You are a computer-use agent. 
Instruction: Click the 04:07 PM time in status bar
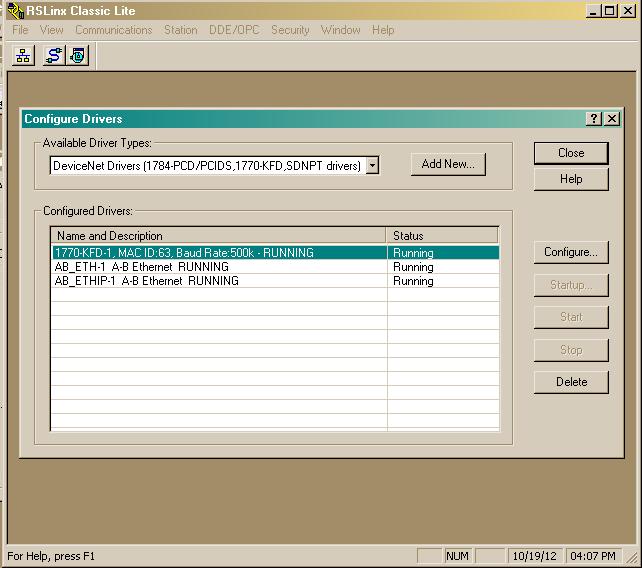[x=593, y=556]
